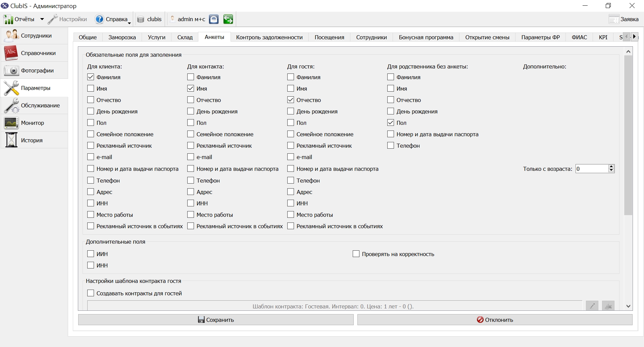Go to Фотографии camera icon

coord(11,70)
